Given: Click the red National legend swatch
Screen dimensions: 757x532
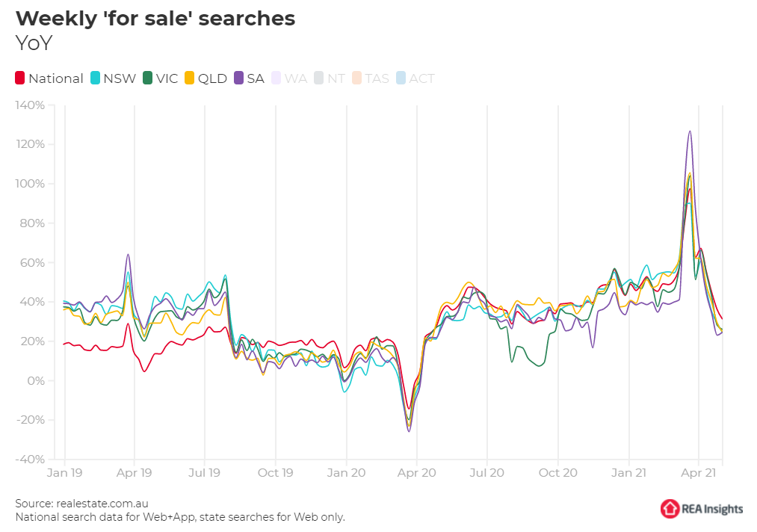Looking at the screenshot, I should pos(20,78).
